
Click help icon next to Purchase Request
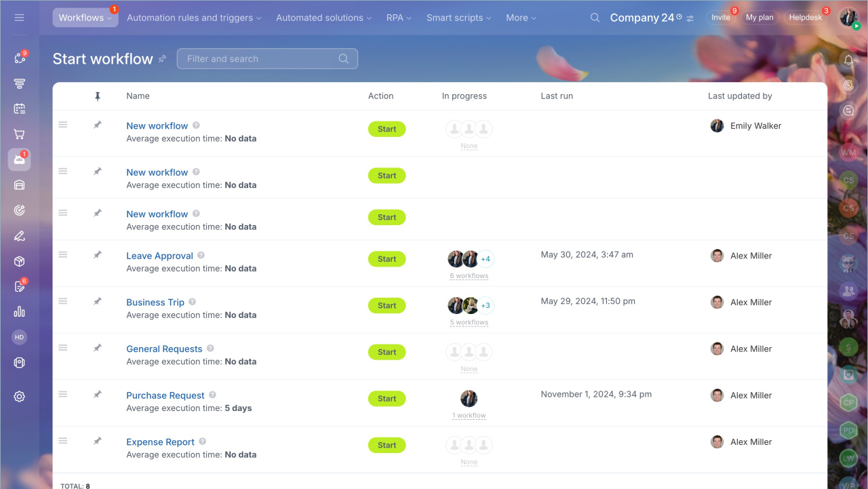[212, 395]
